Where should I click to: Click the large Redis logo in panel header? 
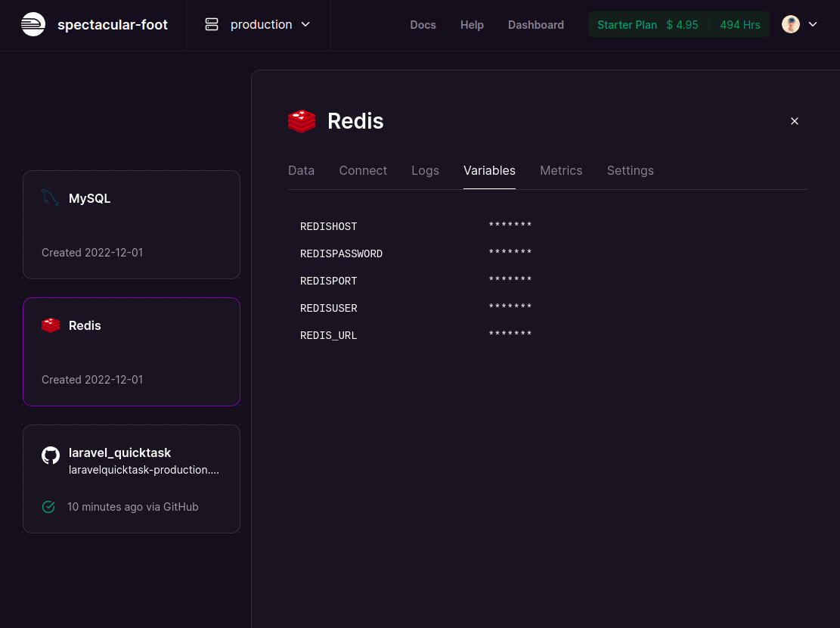pos(302,121)
